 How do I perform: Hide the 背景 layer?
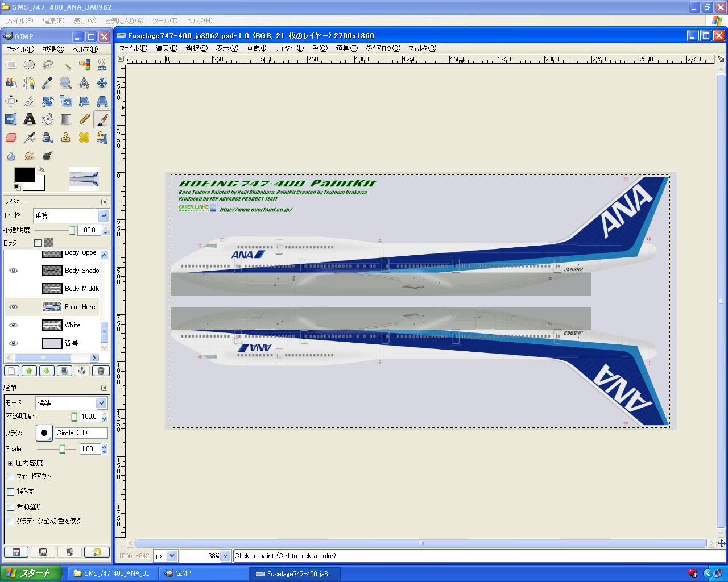(x=14, y=343)
